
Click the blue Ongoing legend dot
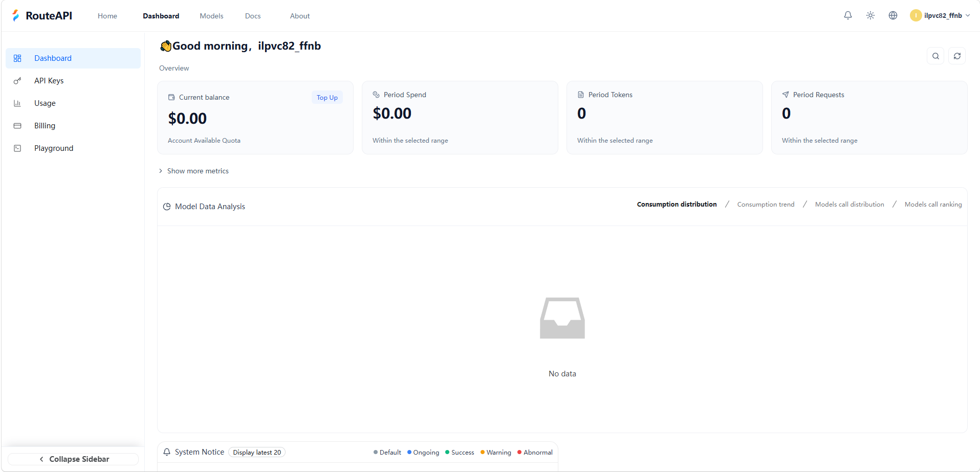click(x=409, y=452)
